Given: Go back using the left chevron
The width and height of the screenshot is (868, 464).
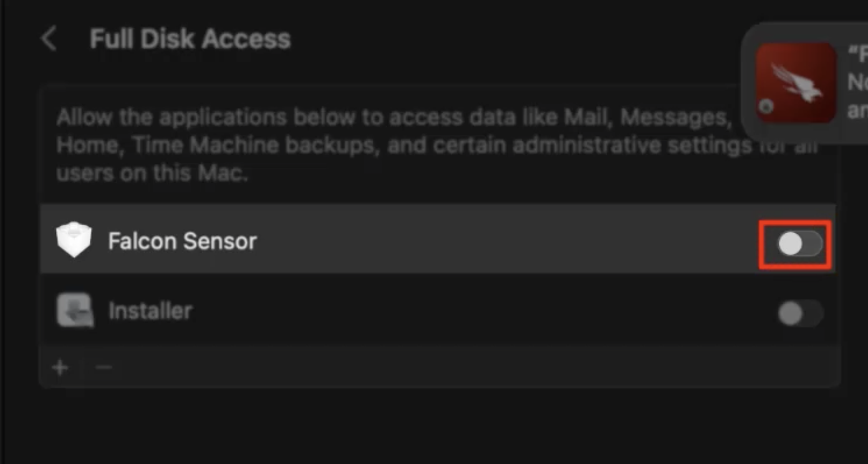Looking at the screenshot, I should 49,39.
